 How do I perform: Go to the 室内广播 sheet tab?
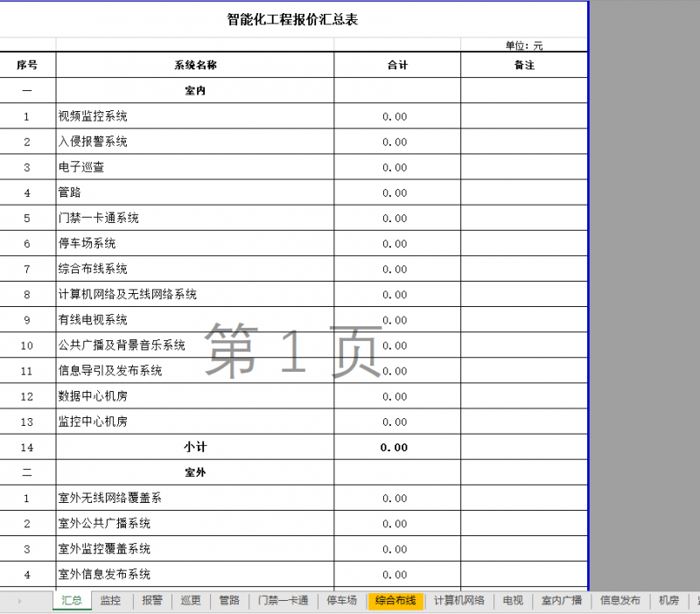click(562, 601)
